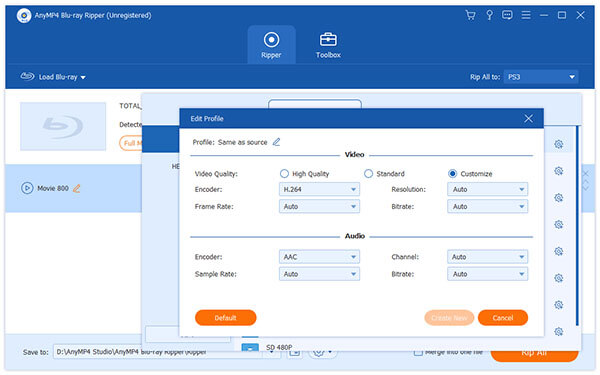Click the Create New button
The width and height of the screenshot is (600, 375).
(449, 318)
